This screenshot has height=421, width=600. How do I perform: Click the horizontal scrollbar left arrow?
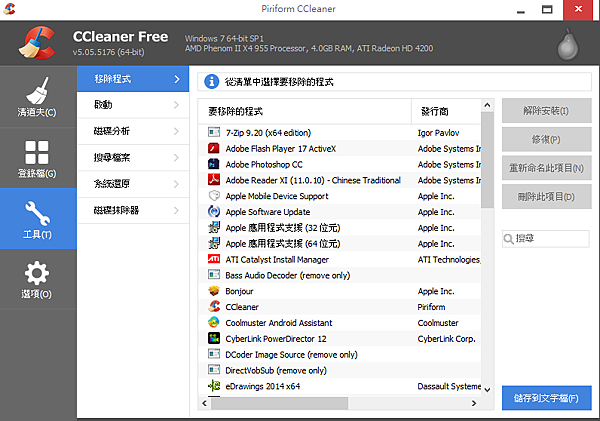[x=204, y=403]
